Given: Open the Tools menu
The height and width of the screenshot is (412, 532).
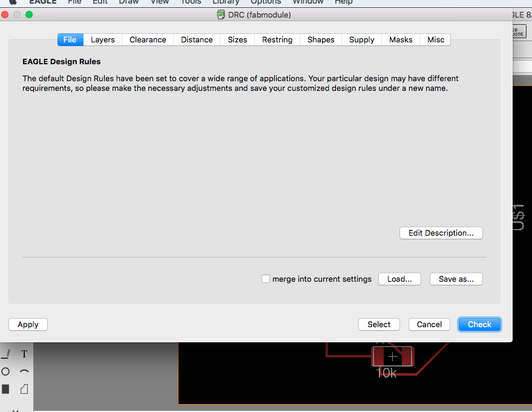Looking at the screenshot, I should coord(191,2).
